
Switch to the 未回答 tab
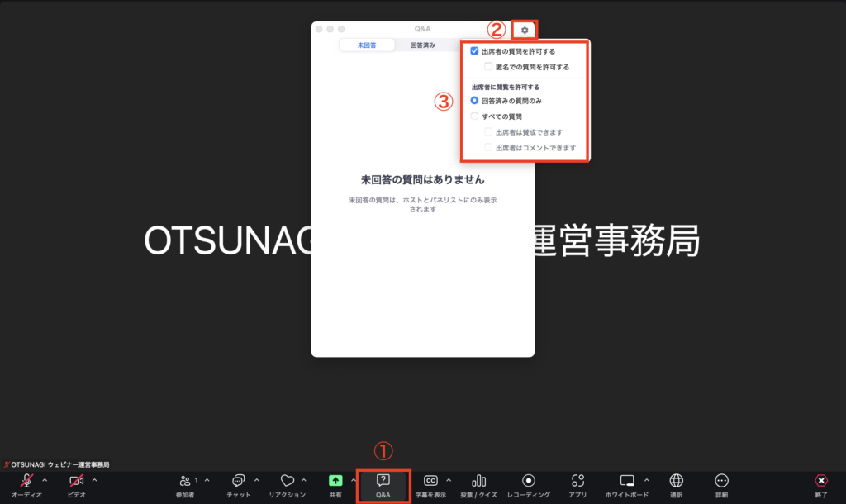[366, 45]
